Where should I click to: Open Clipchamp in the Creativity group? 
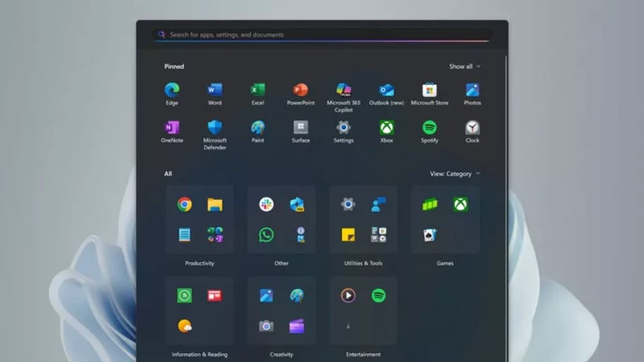(297, 326)
